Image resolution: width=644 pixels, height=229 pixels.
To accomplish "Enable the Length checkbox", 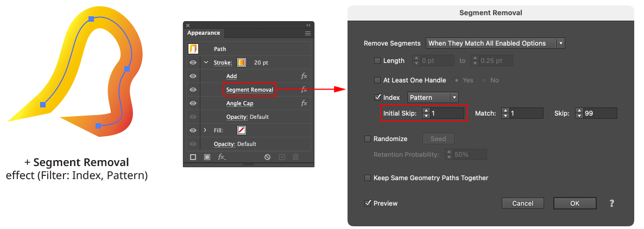I will [x=378, y=61].
